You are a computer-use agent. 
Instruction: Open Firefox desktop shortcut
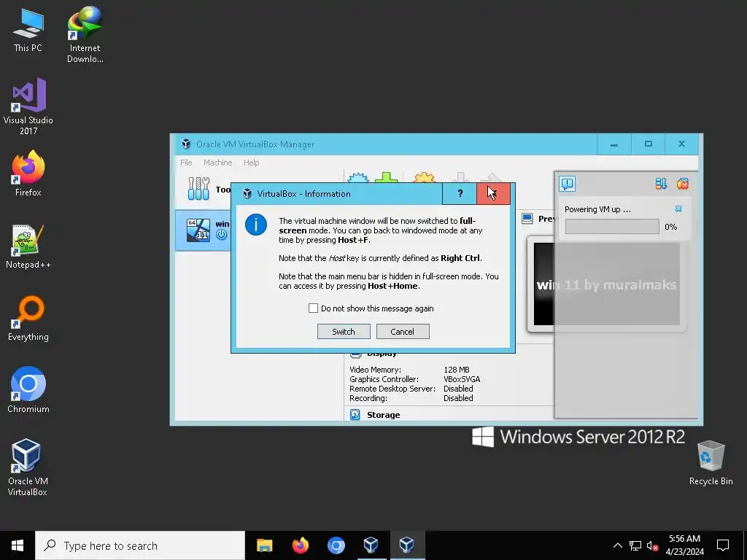[x=28, y=174]
